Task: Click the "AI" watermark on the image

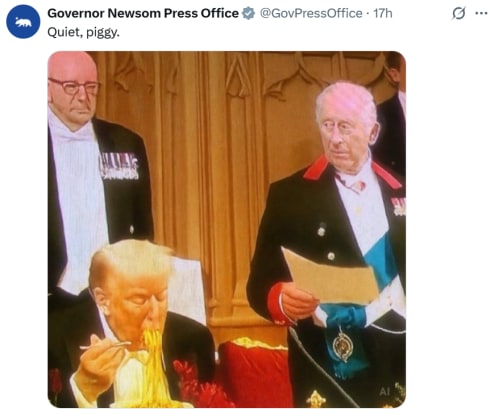Action: coord(384,392)
